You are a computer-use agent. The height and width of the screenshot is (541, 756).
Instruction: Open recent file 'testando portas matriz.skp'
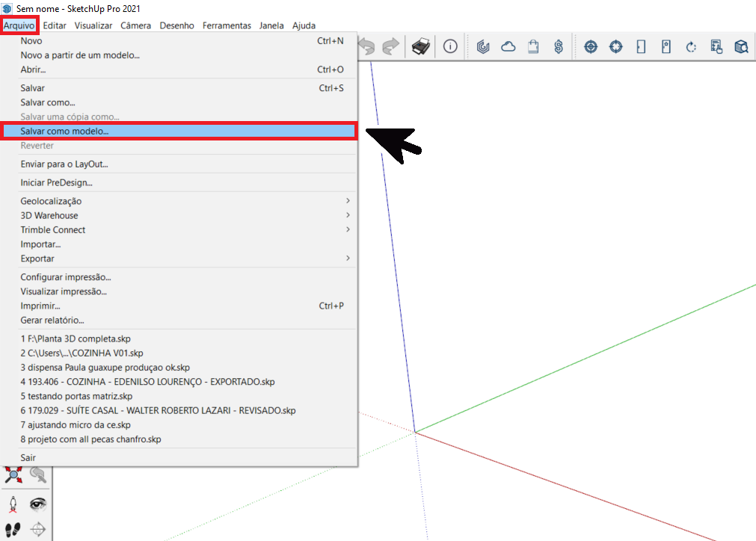(x=179, y=396)
